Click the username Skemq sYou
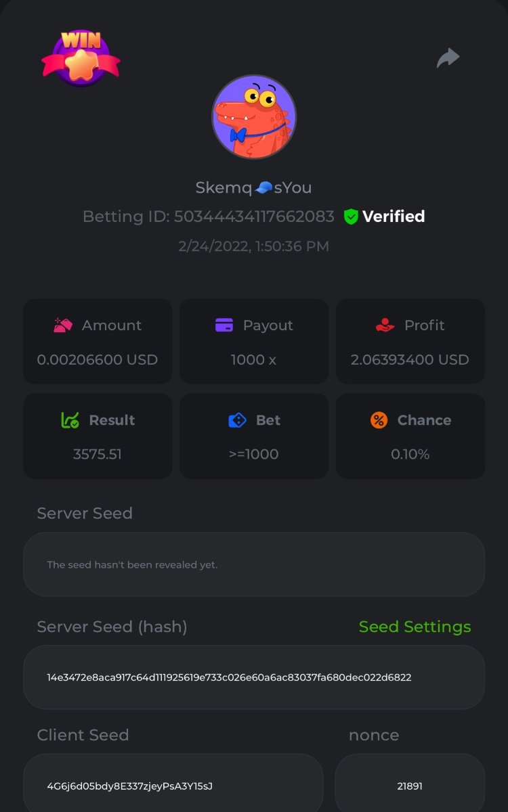The height and width of the screenshot is (812, 508). pyautogui.click(x=254, y=187)
